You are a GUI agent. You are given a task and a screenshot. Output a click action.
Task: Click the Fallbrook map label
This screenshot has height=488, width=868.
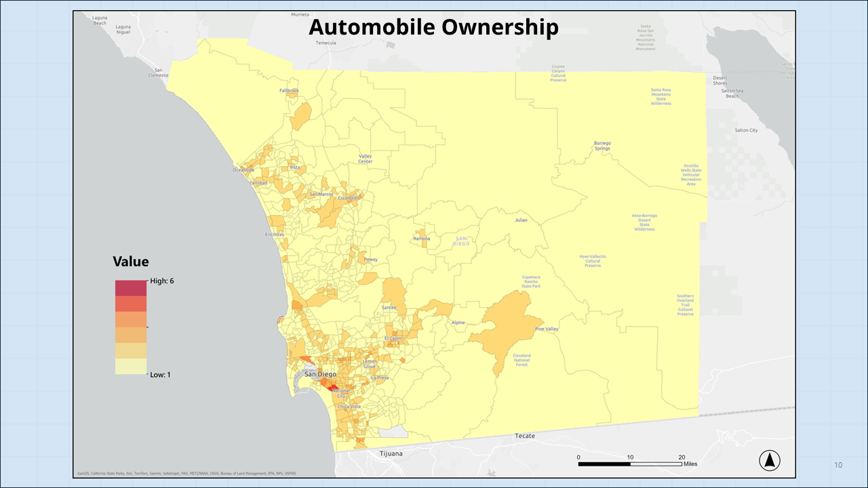[289, 90]
